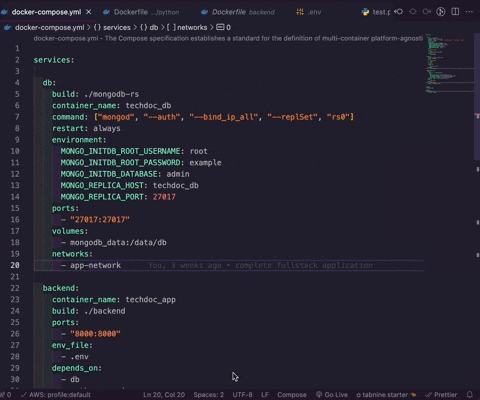Change the Compose language mode
480x400 pixels.
point(292,395)
